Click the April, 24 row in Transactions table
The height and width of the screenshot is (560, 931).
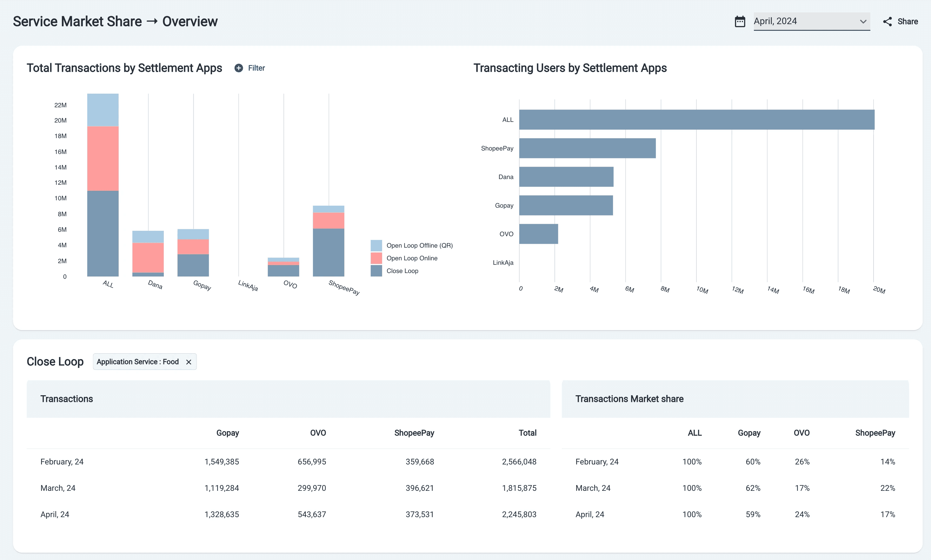[x=288, y=514]
